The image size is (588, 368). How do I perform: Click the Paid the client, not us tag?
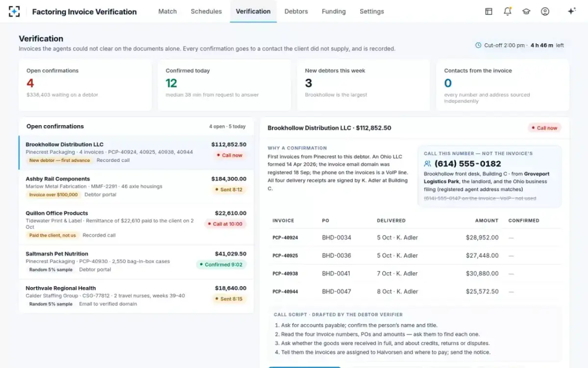pyautogui.click(x=52, y=236)
